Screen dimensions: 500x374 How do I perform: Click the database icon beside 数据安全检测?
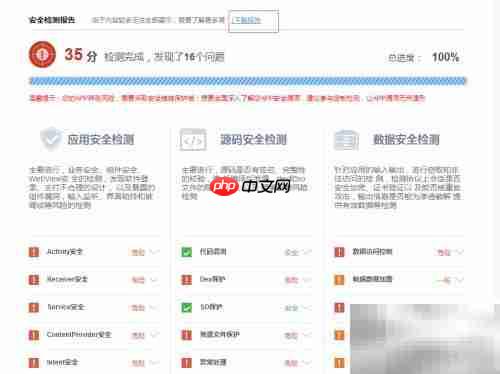coord(346,140)
